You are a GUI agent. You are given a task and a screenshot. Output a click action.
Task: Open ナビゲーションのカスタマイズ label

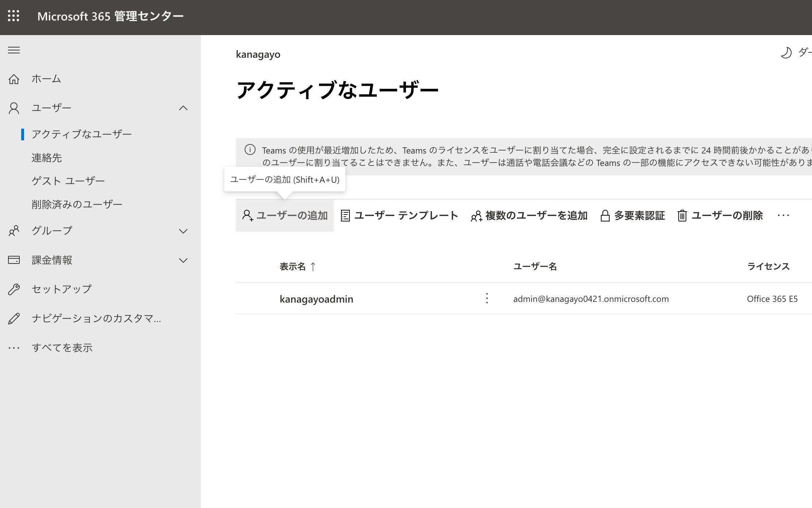point(96,318)
